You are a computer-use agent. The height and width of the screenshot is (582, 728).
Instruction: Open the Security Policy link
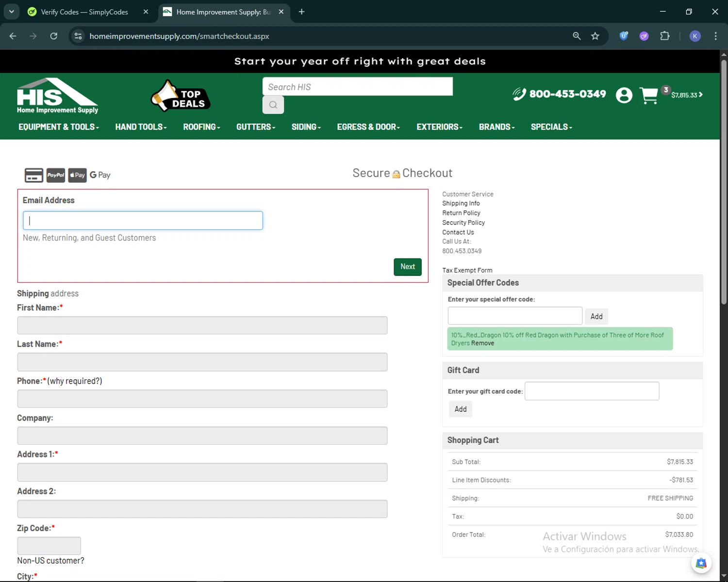463,223
